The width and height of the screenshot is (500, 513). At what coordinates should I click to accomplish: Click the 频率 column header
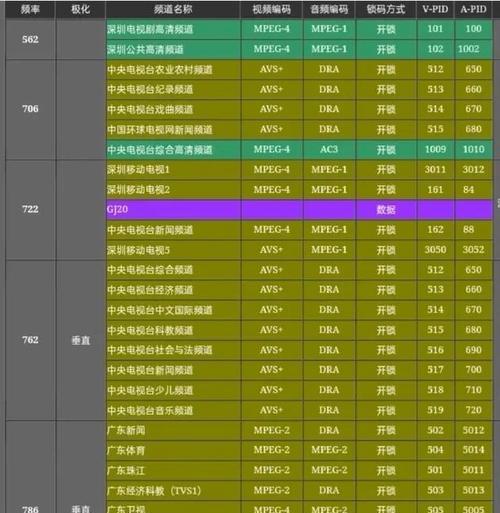pos(30,9)
